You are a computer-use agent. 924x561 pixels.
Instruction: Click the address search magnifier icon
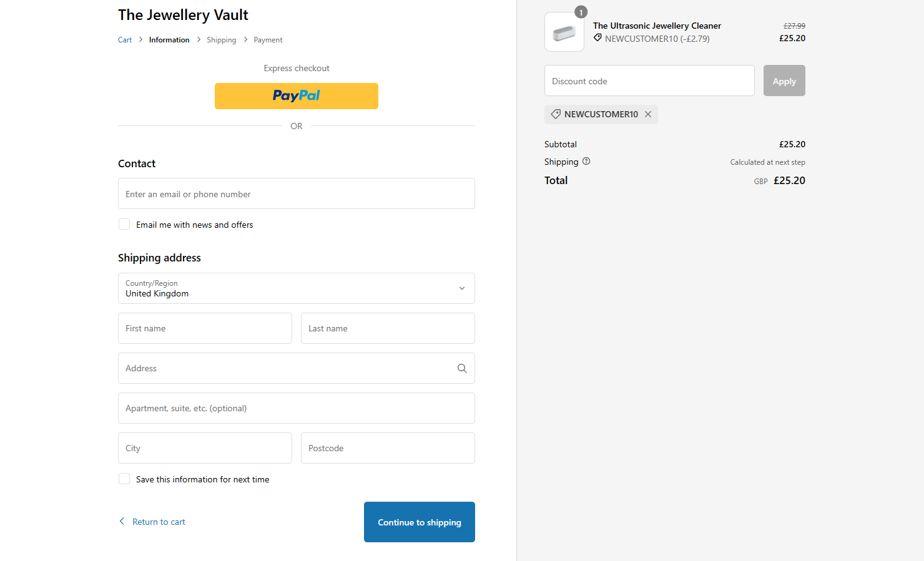(x=462, y=368)
